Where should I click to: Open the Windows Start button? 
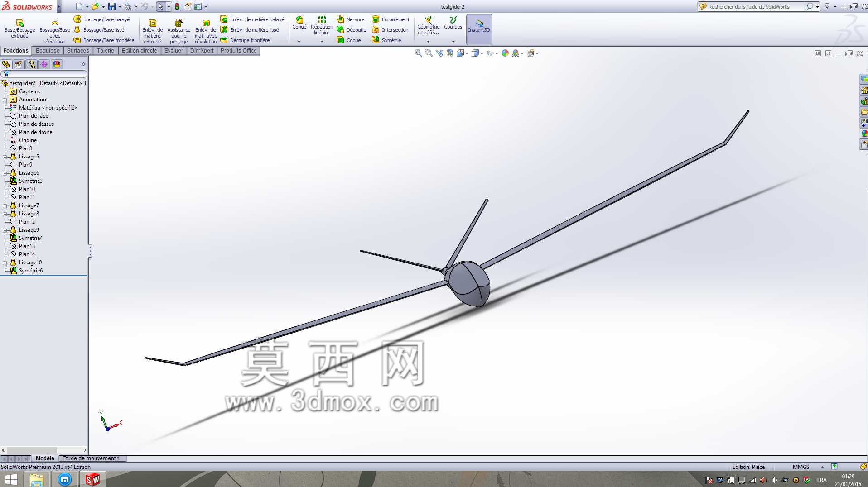tap(11, 479)
